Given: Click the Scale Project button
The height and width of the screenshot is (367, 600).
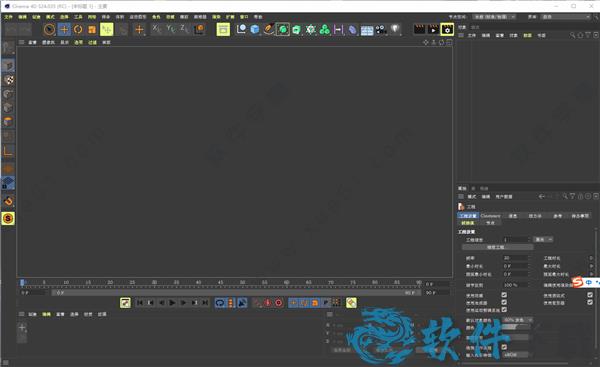Looking at the screenshot, I should [x=496, y=247].
